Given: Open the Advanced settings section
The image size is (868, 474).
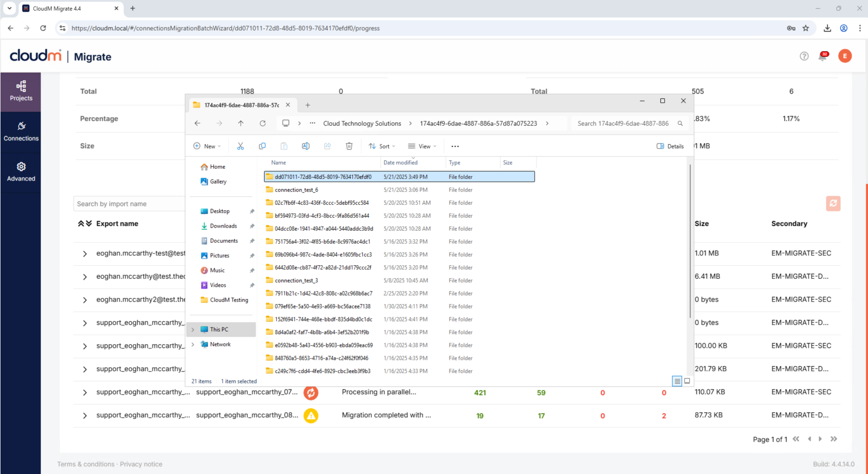Looking at the screenshot, I should [x=21, y=172].
